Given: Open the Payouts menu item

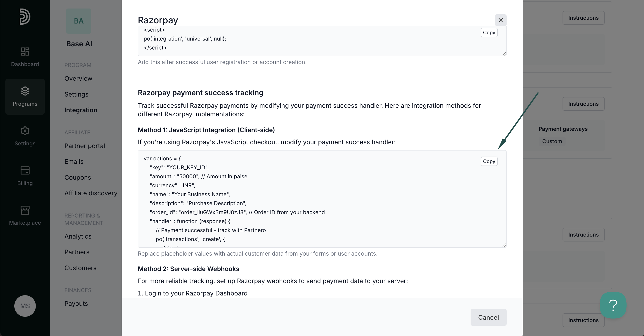Looking at the screenshot, I should click(x=76, y=304).
